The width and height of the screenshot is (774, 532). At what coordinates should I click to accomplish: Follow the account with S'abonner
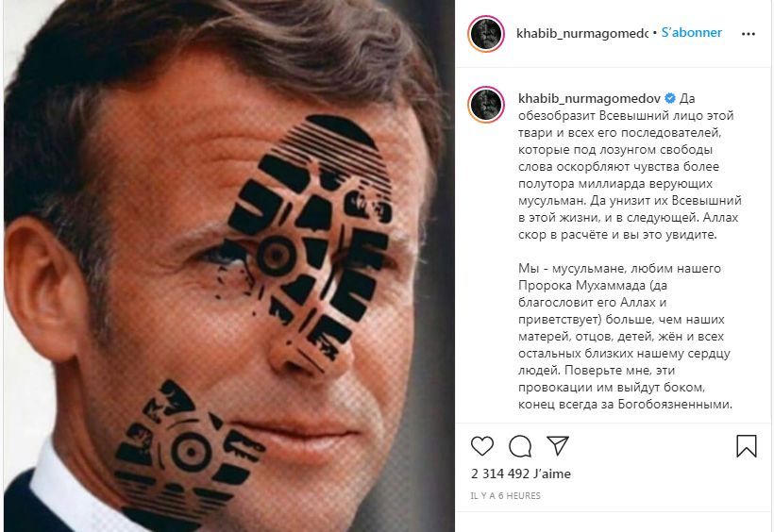691,33
